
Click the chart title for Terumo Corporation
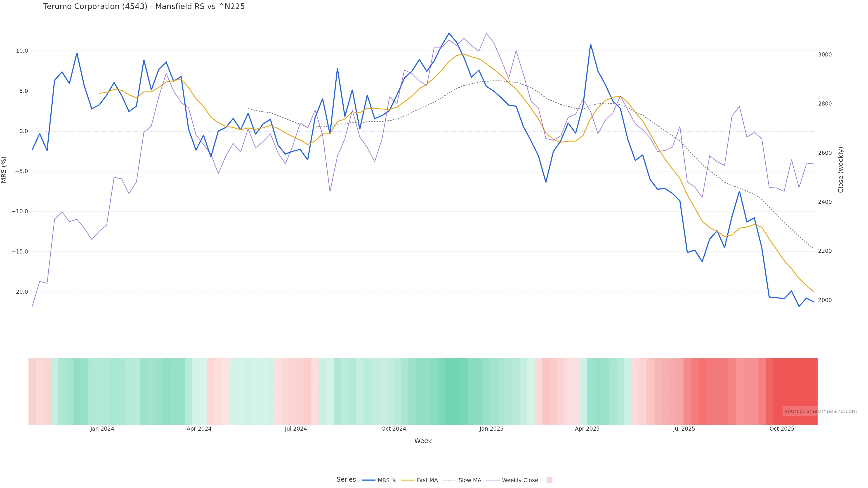click(144, 6)
